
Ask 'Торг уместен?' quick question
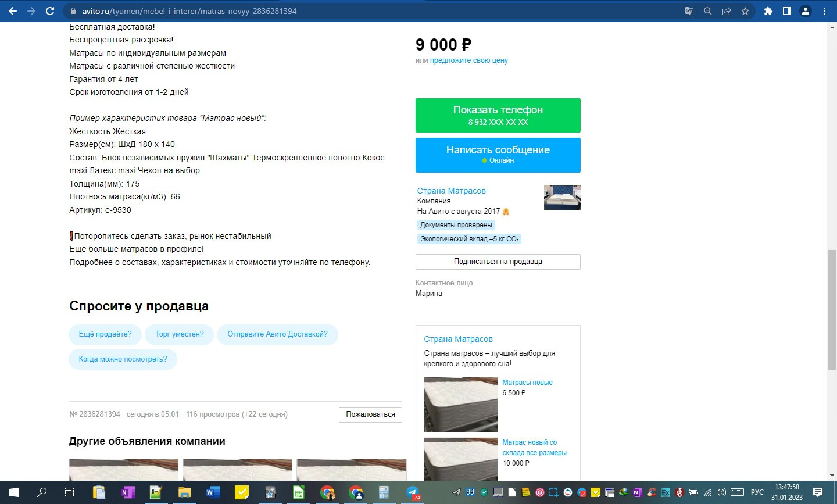pyautogui.click(x=180, y=334)
